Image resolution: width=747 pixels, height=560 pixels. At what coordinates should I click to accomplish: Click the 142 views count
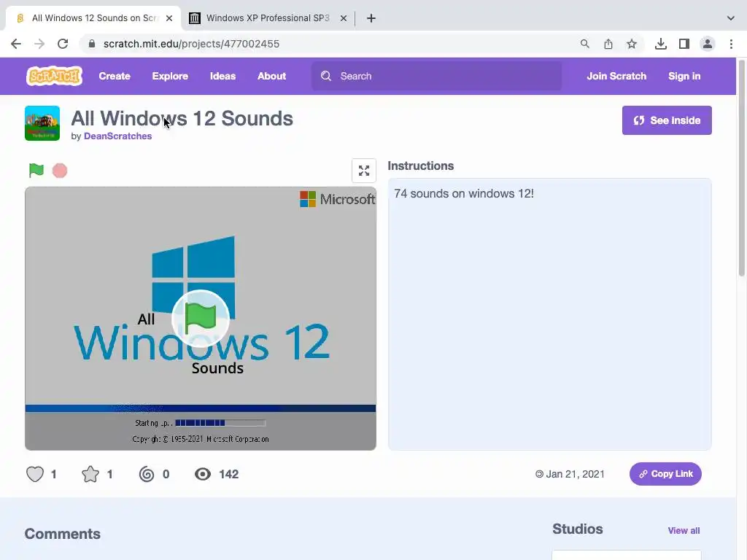tap(228, 474)
